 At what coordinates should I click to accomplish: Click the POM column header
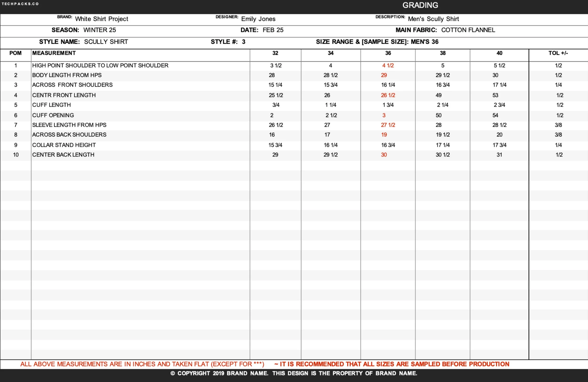(15, 53)
